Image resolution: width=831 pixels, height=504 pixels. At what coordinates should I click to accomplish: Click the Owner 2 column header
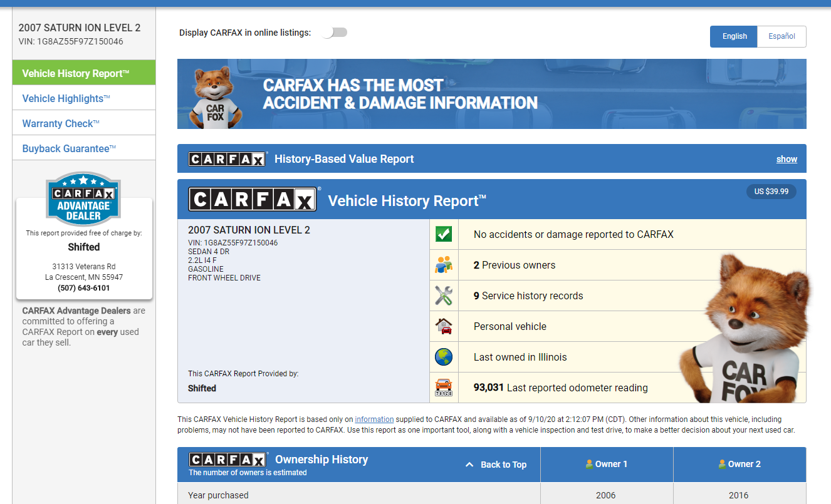[x=740, y=465]
